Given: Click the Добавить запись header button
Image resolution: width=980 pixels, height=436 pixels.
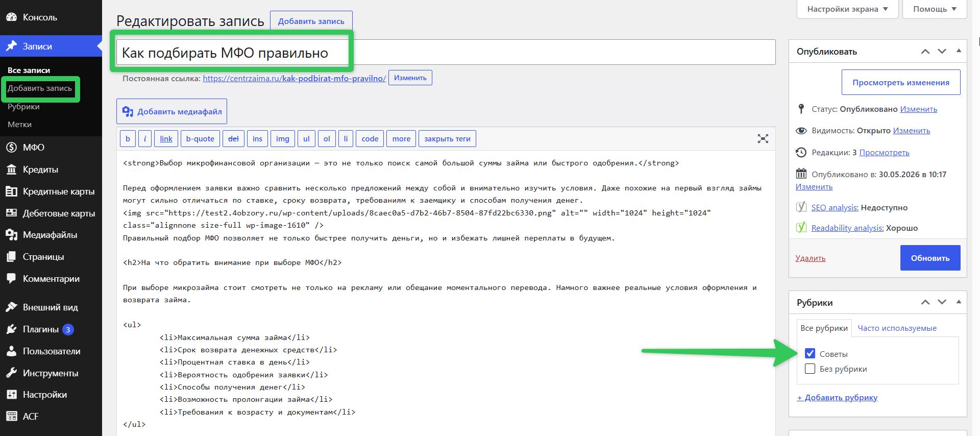Looking at the screenshot, I should pyautogui.click(x=311, y=21).
